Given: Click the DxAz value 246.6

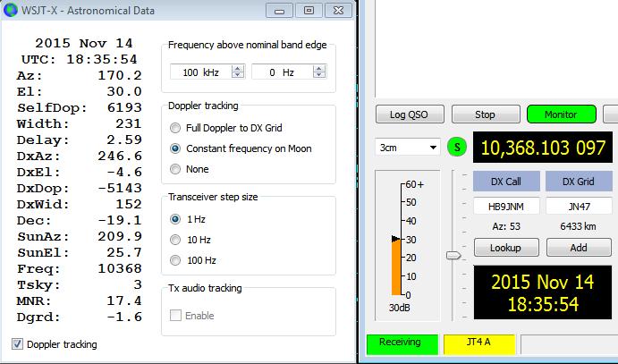Looking at the screenshot, I should tap(120, 156).
